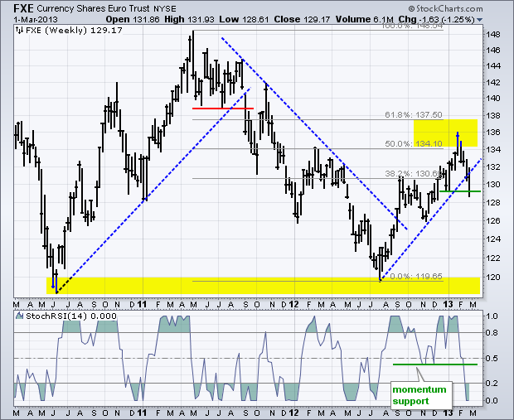This screenshot has width=514, height=420.
Task: Open the blue dropdown arrow beside Chg
Action: tap(479, 20)
